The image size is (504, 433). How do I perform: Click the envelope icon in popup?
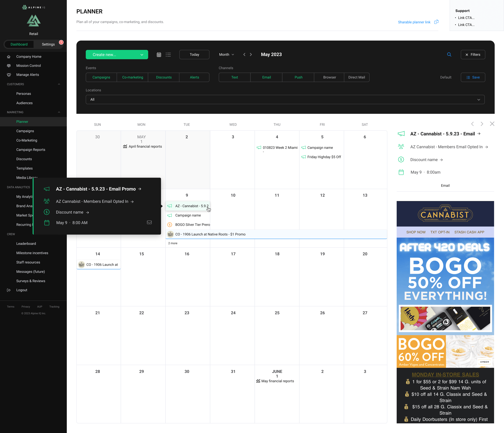149,222
